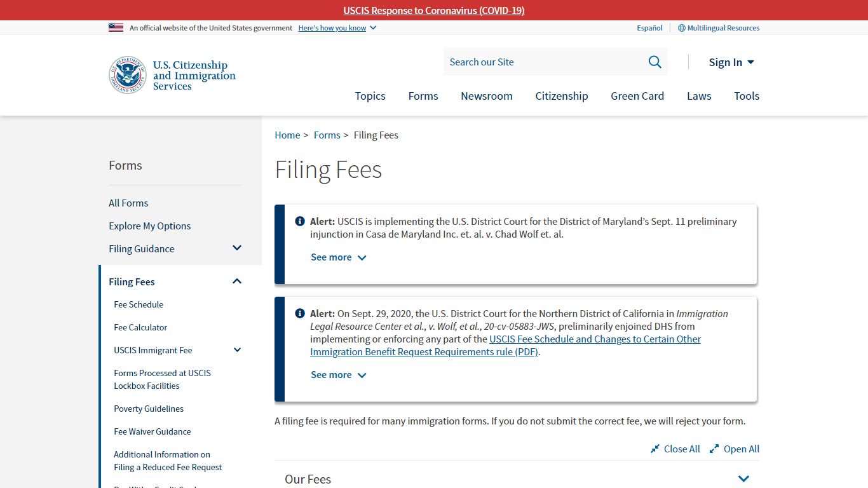
Task: Open Forms Processed at USCIS Lockbox Facilities
Action: 162,379
